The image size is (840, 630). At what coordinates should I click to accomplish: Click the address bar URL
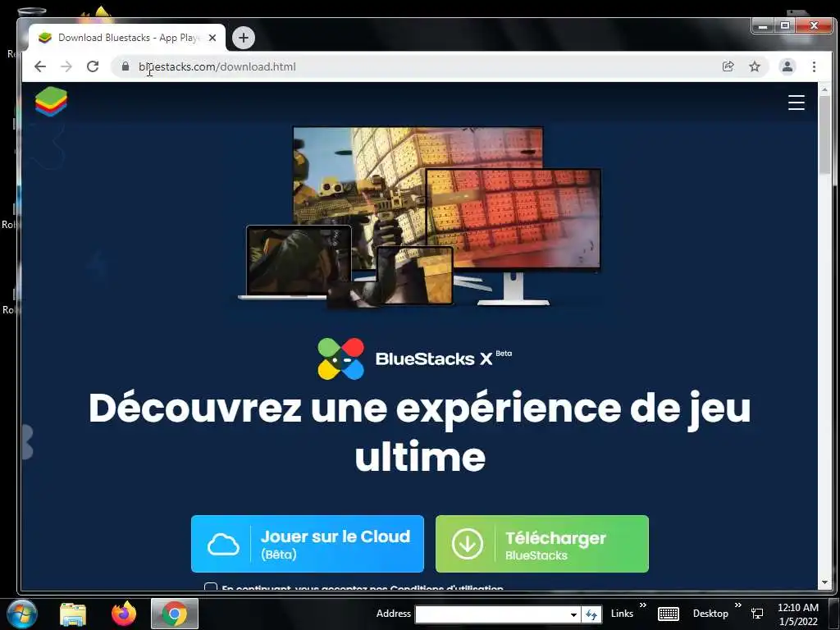pos(217,66)
